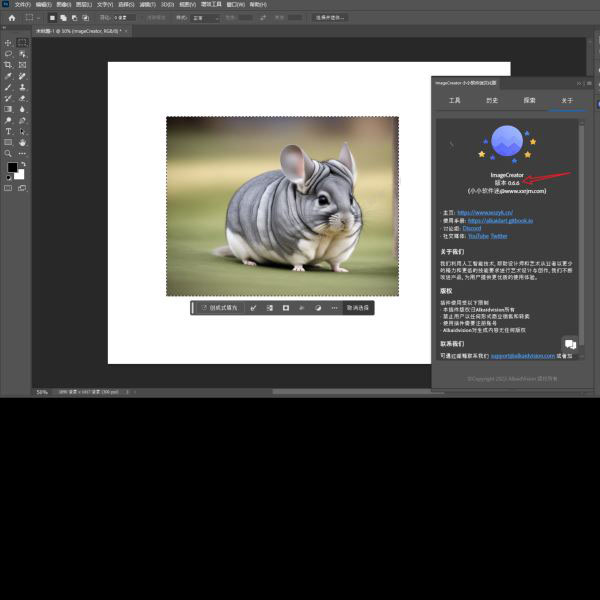Screen dimensions: 600x600
Task: Open the 文件(F) menu
Action: point(22,5)
